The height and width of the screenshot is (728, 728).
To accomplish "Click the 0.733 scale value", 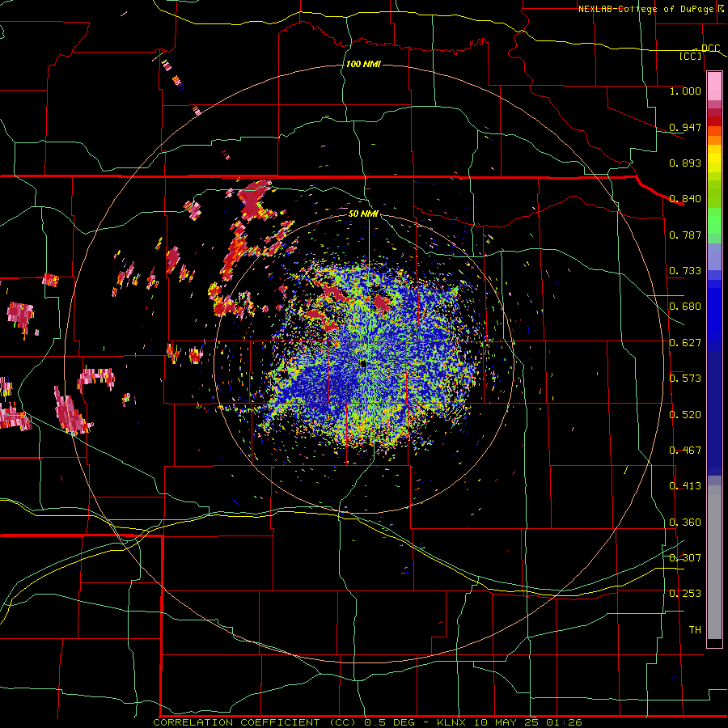I will point(685,271).
